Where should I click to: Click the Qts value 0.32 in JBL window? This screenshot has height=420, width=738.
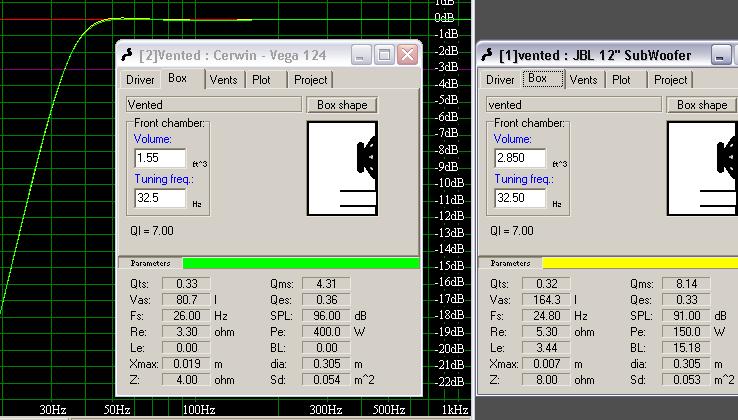click(546, 284)
